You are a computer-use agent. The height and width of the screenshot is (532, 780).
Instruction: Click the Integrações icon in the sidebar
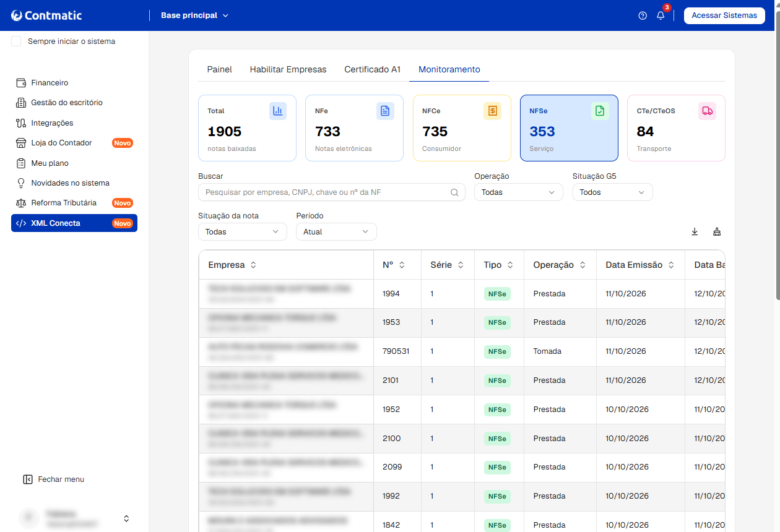pos(21,123)
